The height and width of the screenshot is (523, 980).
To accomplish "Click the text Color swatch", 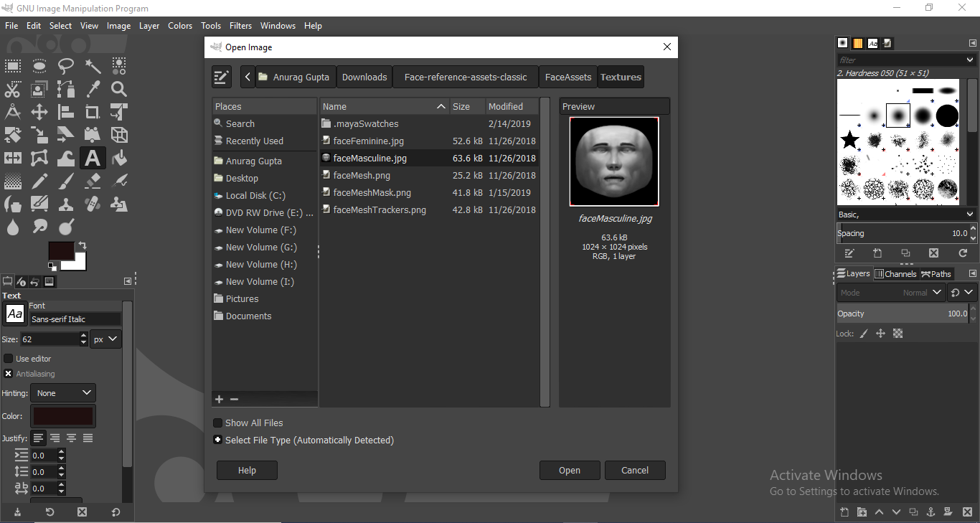I will coord(63,416).
